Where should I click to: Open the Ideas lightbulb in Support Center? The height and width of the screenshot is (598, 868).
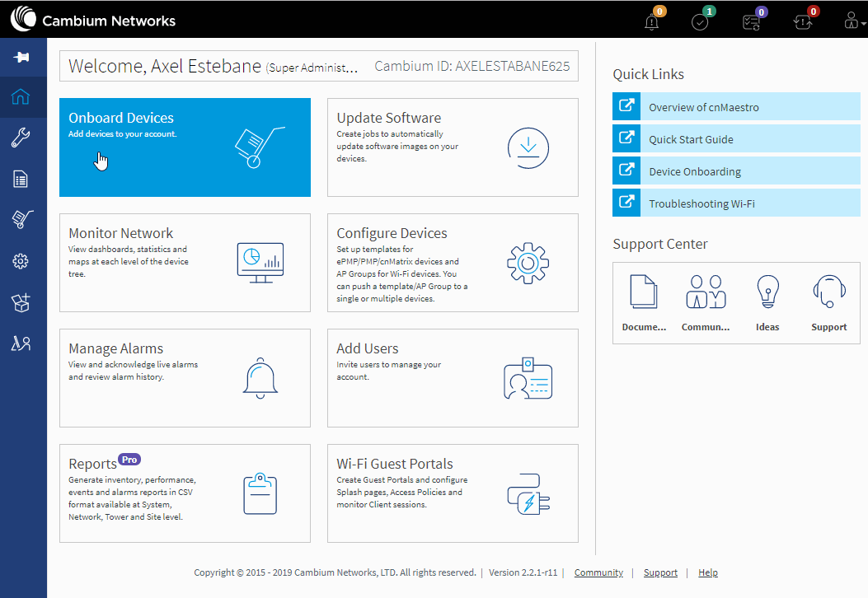tap(767, 303)
